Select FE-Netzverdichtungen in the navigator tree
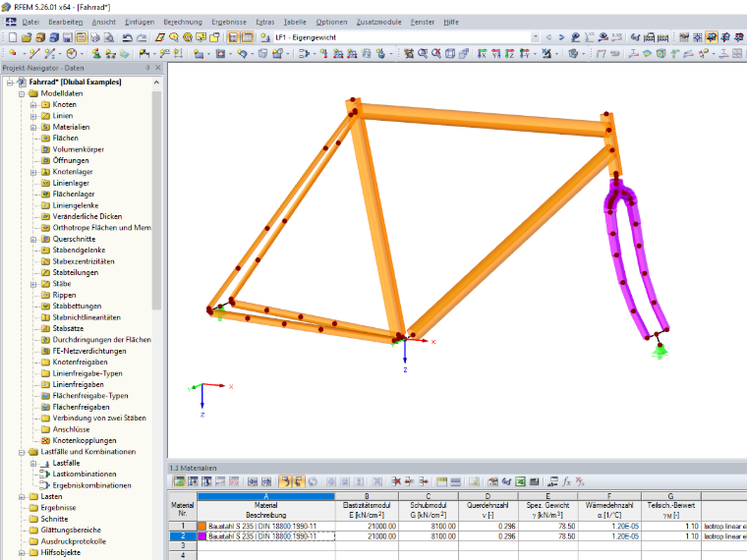Image resolution: width=747 pixels, height=560 pixels. (89, 351)
